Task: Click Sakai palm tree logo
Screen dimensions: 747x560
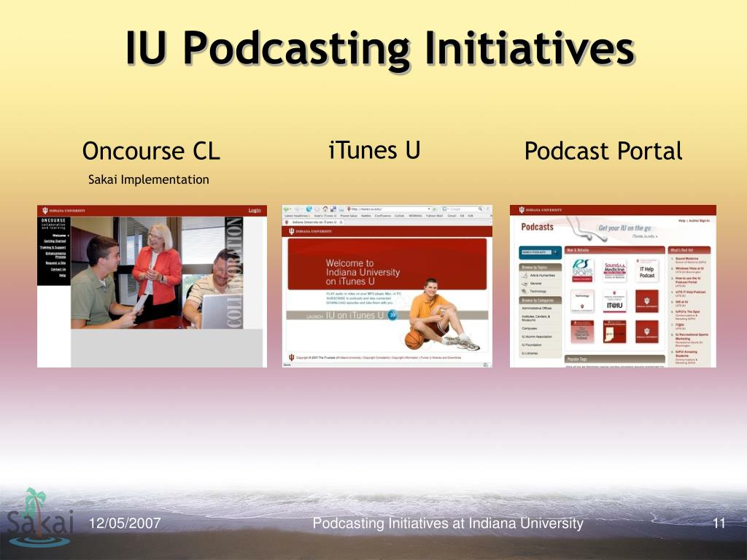Action: (40, 518)
